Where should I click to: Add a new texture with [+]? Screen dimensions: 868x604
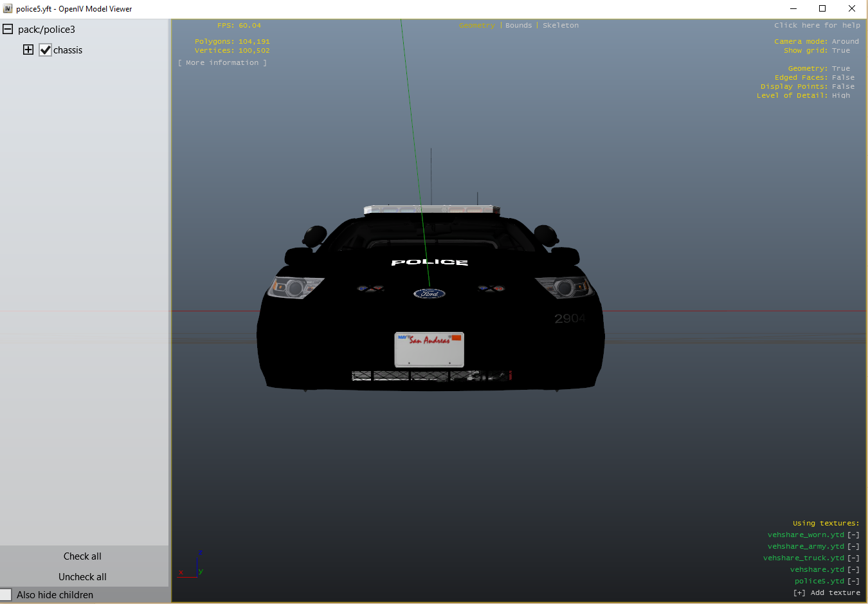799,593
